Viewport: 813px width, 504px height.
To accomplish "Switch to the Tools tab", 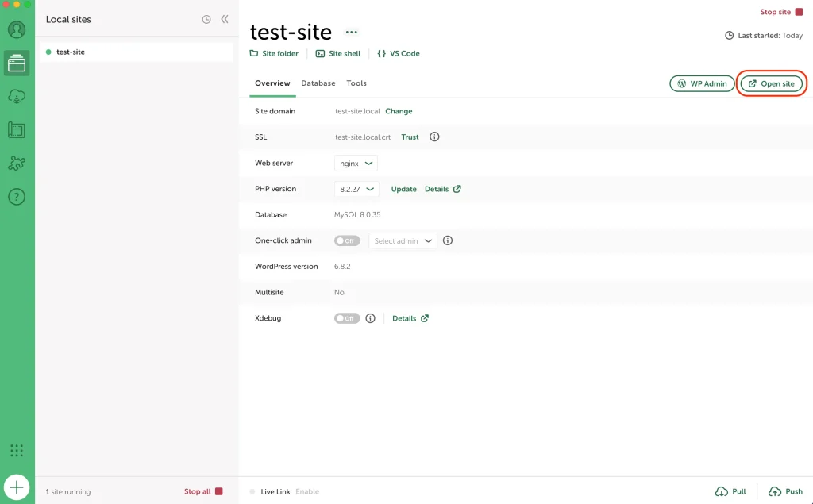I will click(x=356, y=83).
